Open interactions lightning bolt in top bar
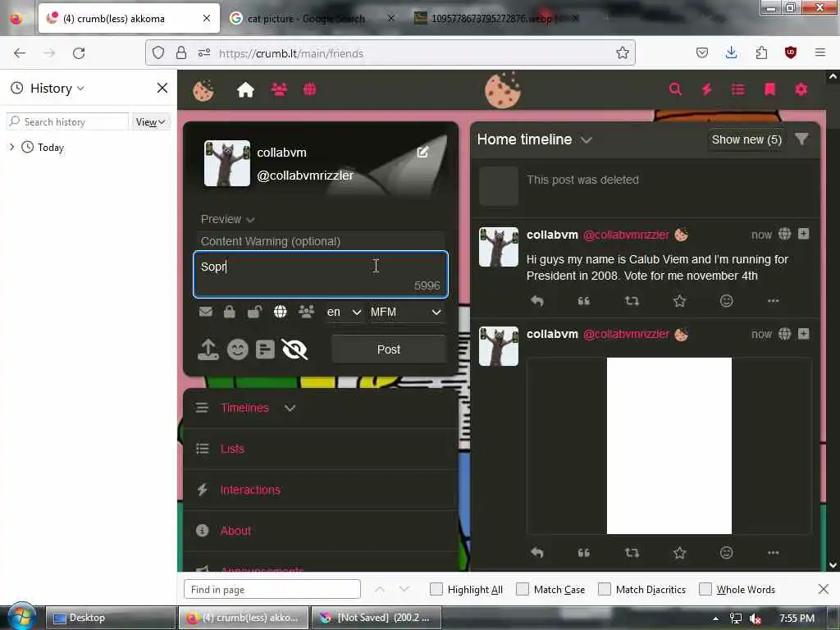 706,89
